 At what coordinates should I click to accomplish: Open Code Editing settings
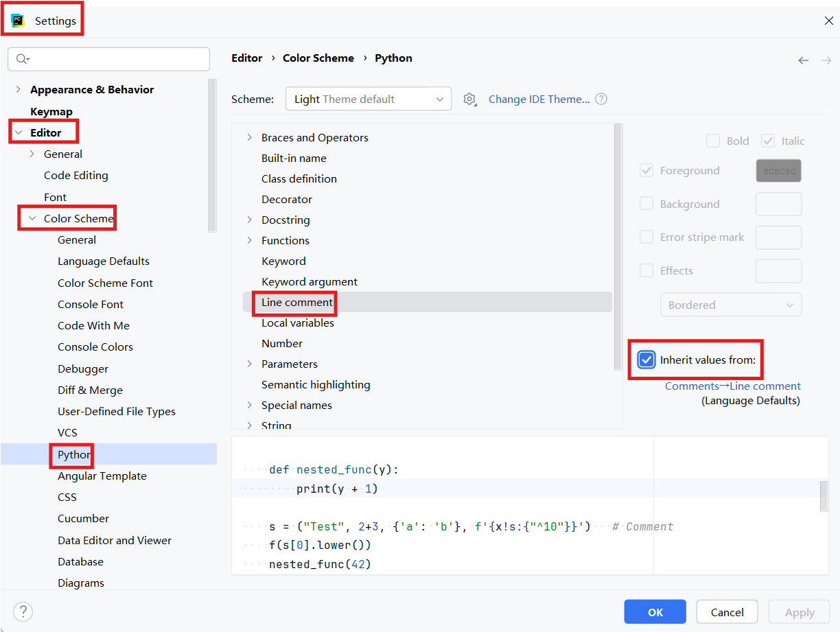(x=76, y=175)
